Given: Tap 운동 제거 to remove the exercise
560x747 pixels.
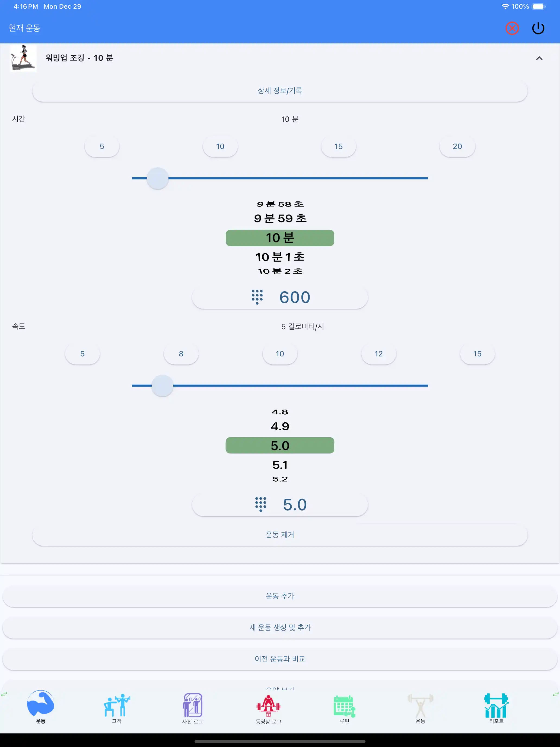Looking at the screenshot, I should click(279, 534).
